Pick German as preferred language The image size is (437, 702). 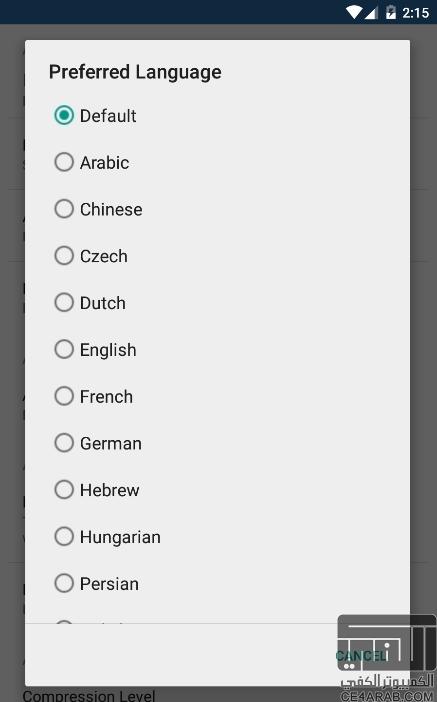click(x=64, y=443)
